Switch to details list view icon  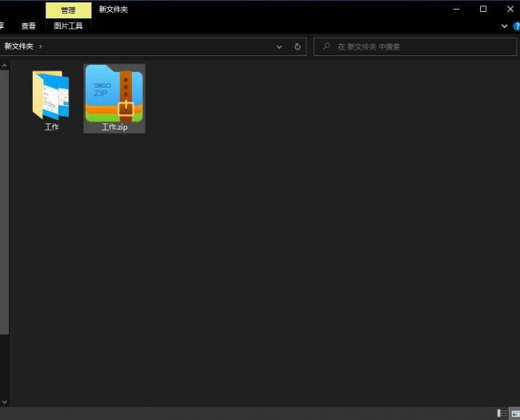click(502, 413)
